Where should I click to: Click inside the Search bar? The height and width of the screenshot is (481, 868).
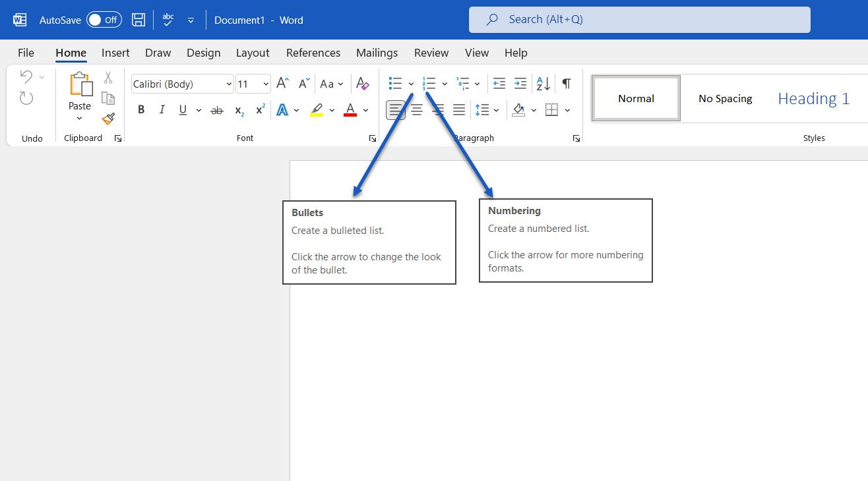(x=639, y=19)
